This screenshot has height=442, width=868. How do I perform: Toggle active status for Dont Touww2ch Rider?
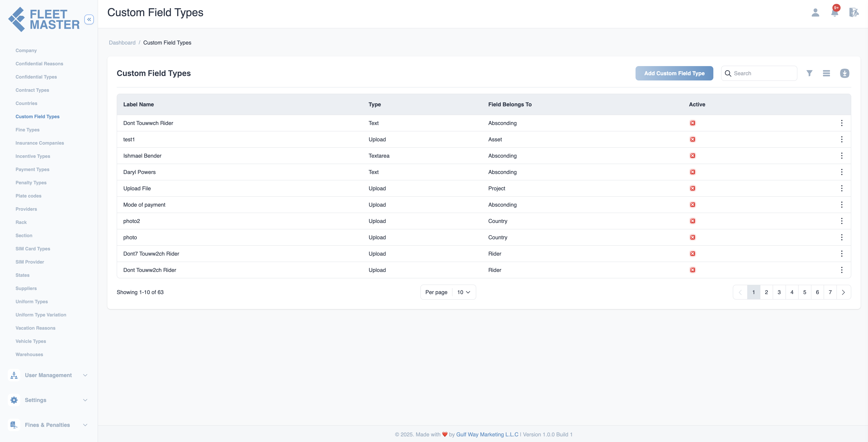click(693, 270)
